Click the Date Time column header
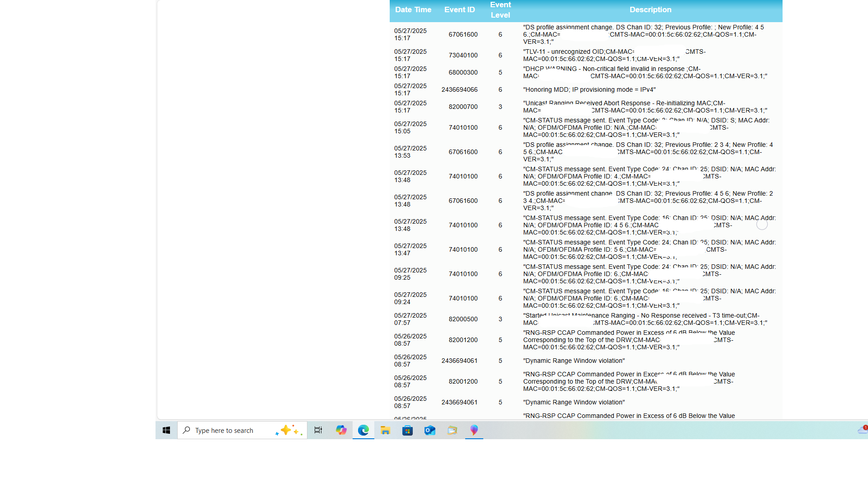 pos(413,9)
